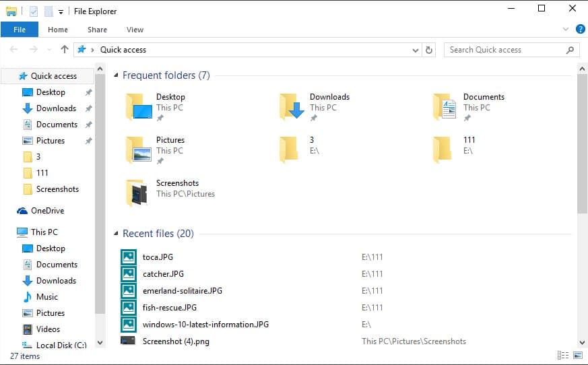
Task: Open OneDrive in the navigation pane
Action: pyautogui.click(x=47, y=211)
